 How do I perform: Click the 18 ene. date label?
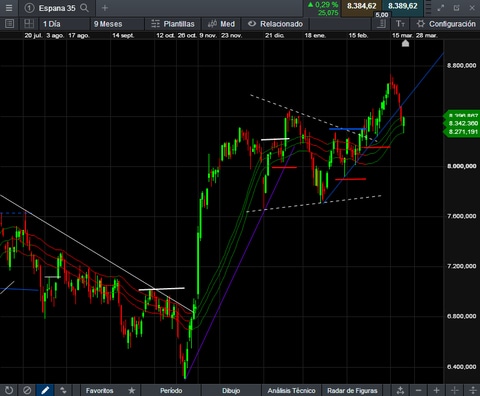315,35
